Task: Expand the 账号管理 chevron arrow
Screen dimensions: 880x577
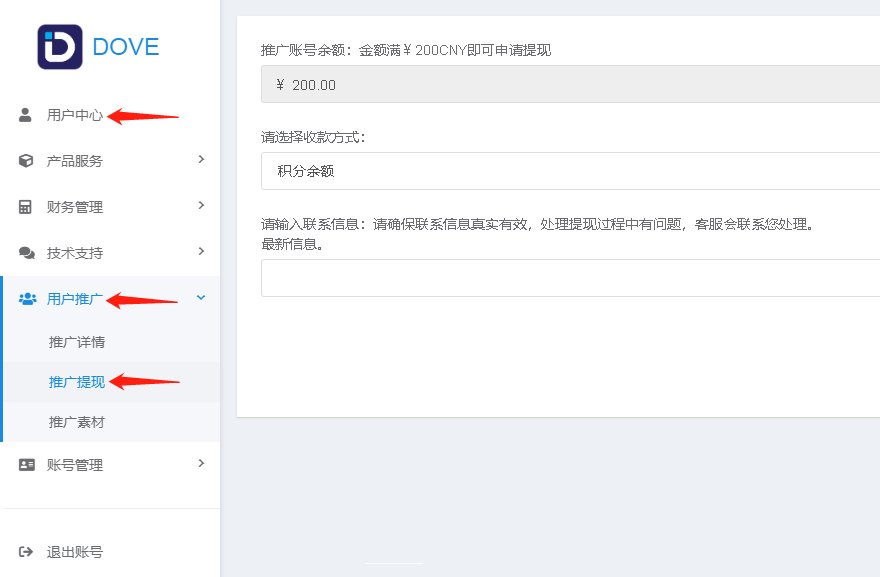Action: pos(201,463)
